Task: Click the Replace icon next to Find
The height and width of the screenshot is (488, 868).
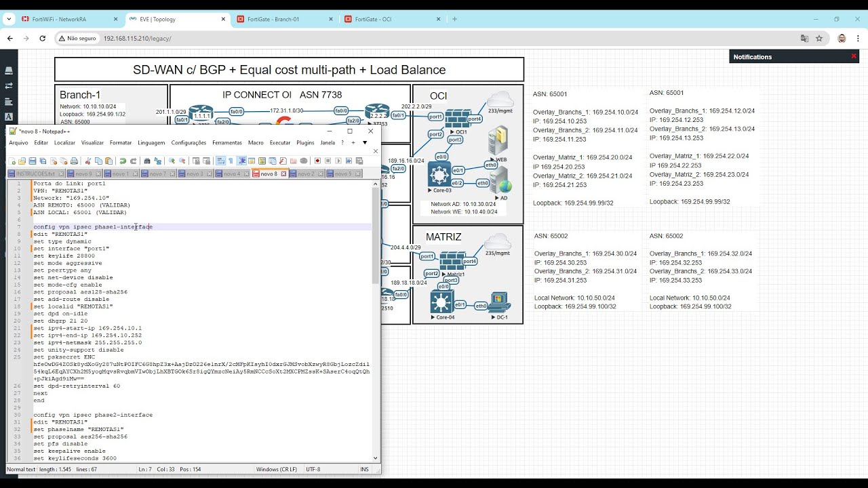Action: click(157, 161)
